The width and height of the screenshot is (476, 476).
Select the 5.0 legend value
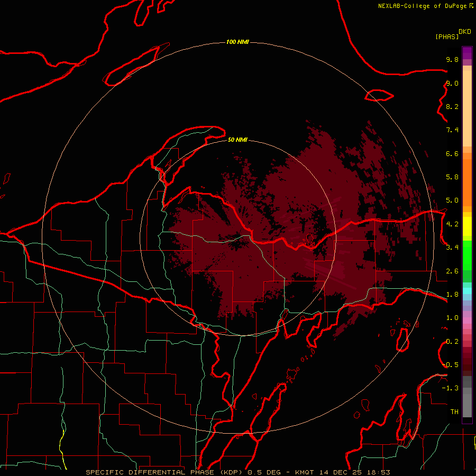pos(452,200)
